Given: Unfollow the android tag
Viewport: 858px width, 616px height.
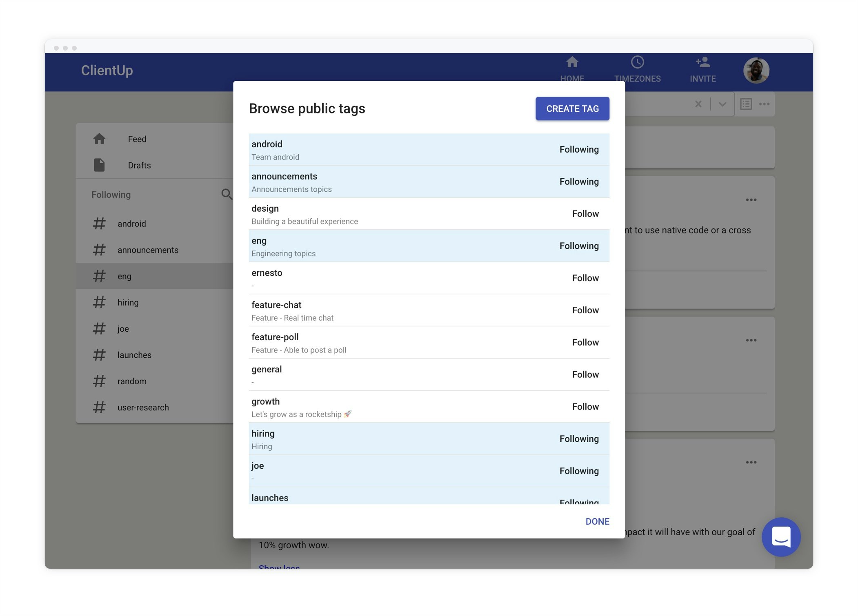Looking at the screenshot, I should click(579, 149).
